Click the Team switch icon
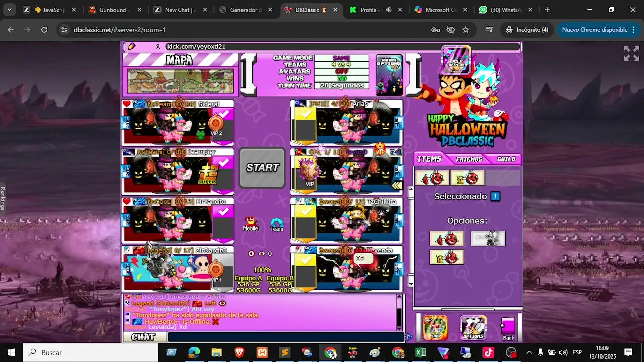Screen dimensions: 644x362 pyautogui.click(x=277, y=225)
